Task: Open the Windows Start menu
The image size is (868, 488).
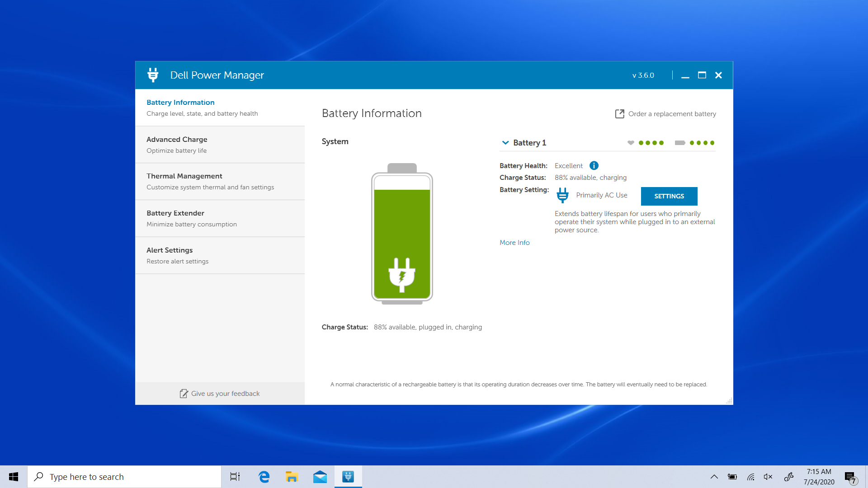Action: tap(14, 477)
